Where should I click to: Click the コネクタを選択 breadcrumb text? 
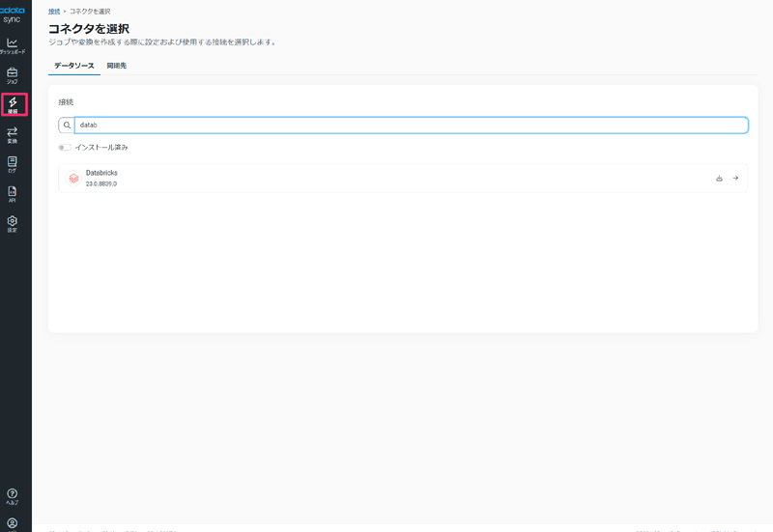90,12
